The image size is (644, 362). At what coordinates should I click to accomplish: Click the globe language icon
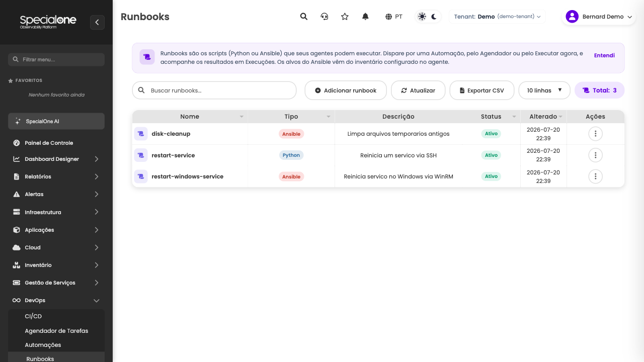tap(388, 17)
